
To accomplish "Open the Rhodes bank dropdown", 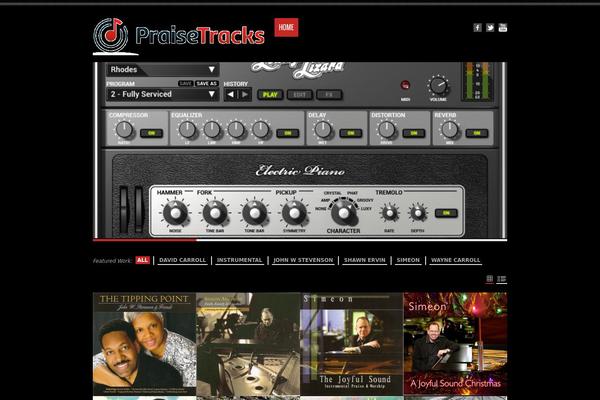I will tap(163, 70).
